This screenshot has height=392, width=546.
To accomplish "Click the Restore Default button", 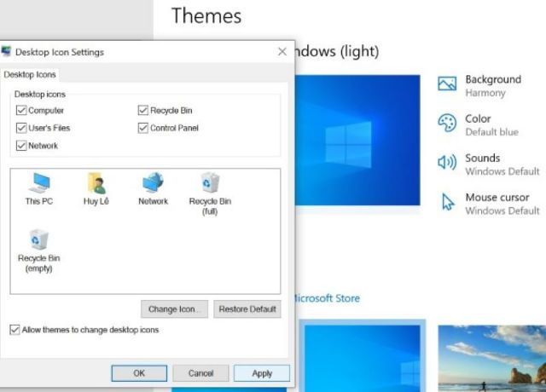I will tap(247, 309).
